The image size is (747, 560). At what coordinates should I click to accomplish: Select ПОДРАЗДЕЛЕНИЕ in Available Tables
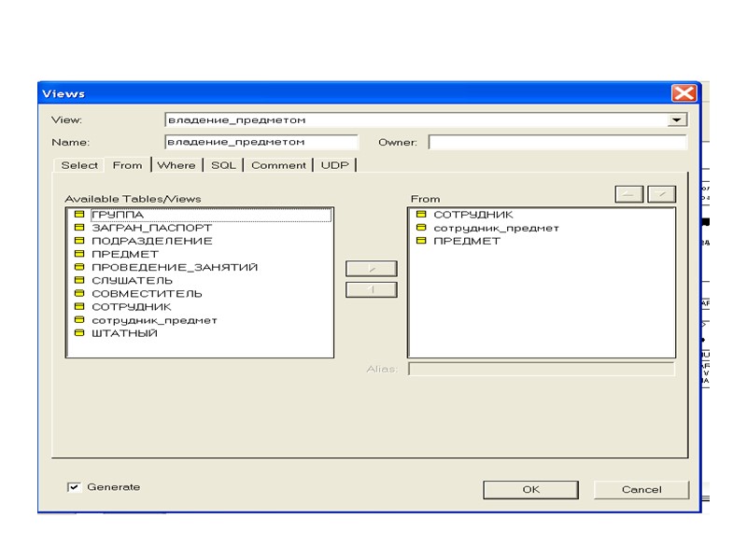(x=152, y=241)
